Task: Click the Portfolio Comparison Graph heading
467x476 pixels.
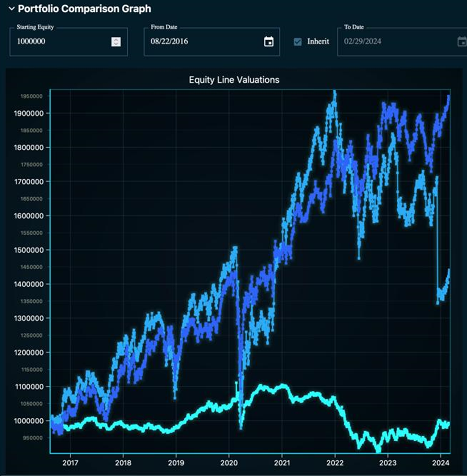Action: coord(84,9)
